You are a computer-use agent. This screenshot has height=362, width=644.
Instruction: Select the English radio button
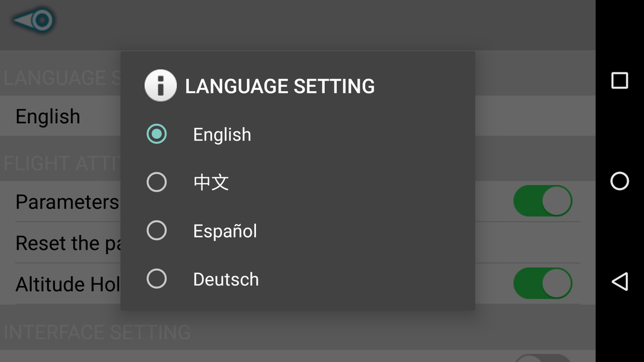tap(157, 134)
